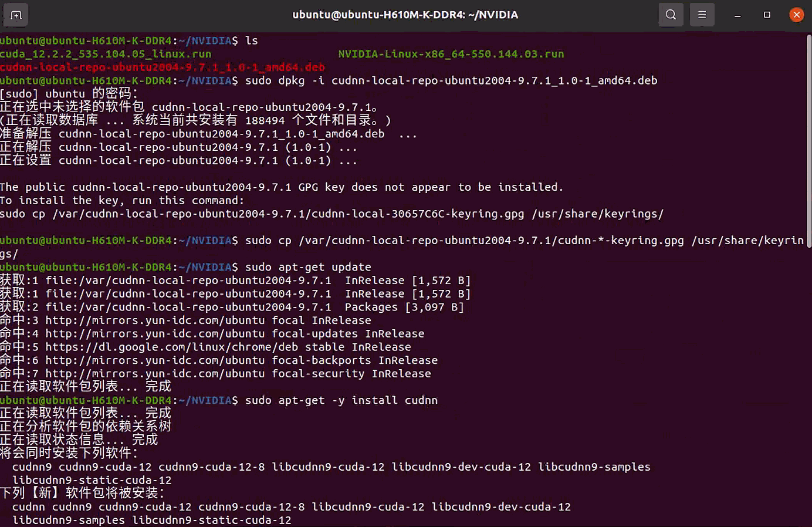Click the cudnn-local-30657C6C-keyring.gpg path
Viewport: 812px width, 527px height.
(x=417, y=214)
